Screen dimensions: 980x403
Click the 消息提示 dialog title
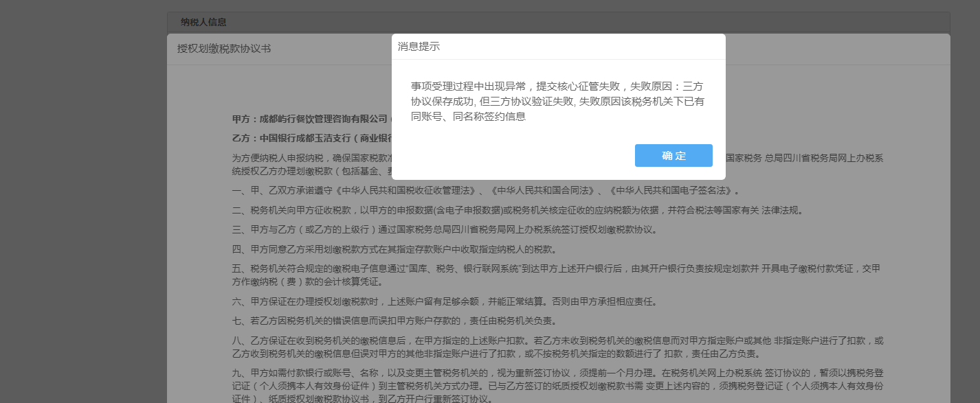click(419, 47)
